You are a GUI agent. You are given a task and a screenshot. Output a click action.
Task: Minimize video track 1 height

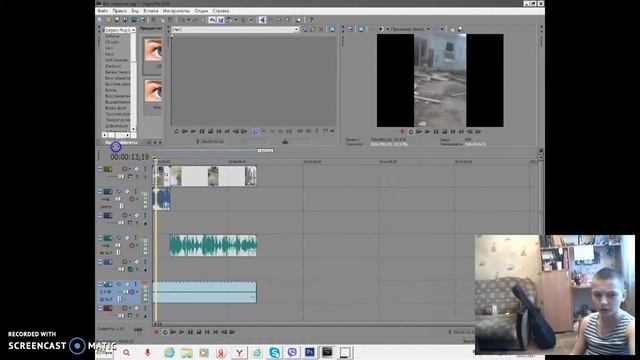100,169
